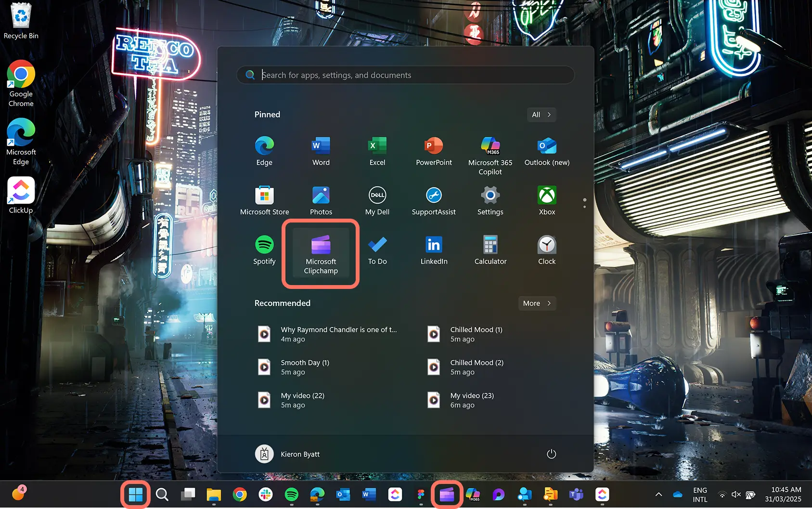Screen dimensions: 812x509
Task: Open Word from the taskbar
Action: pyautogui.click(x=369, y=495)
